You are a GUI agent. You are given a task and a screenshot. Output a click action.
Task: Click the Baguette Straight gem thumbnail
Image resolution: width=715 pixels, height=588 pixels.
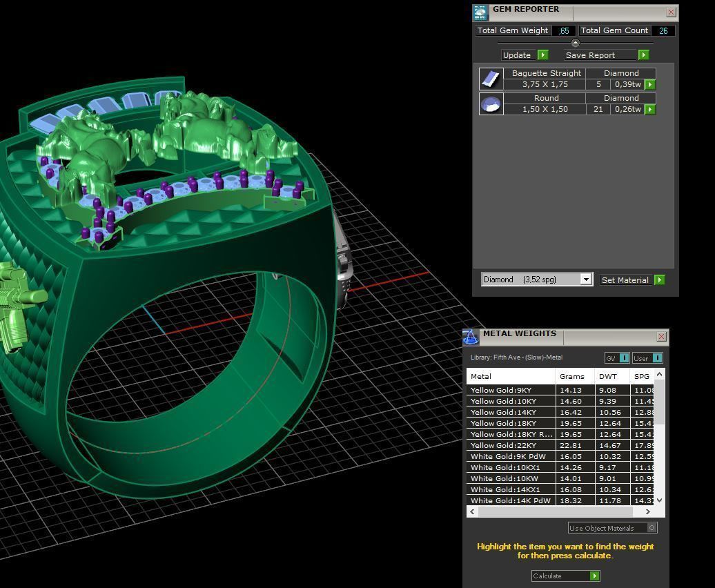[491, 79]
